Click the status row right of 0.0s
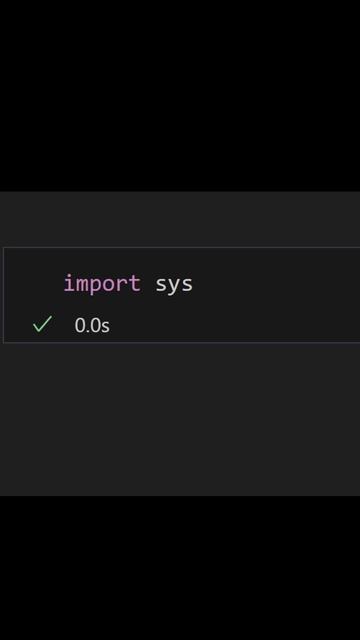This screenshot has height=640, width=360. pyautogui.click(x=235, y=325)
